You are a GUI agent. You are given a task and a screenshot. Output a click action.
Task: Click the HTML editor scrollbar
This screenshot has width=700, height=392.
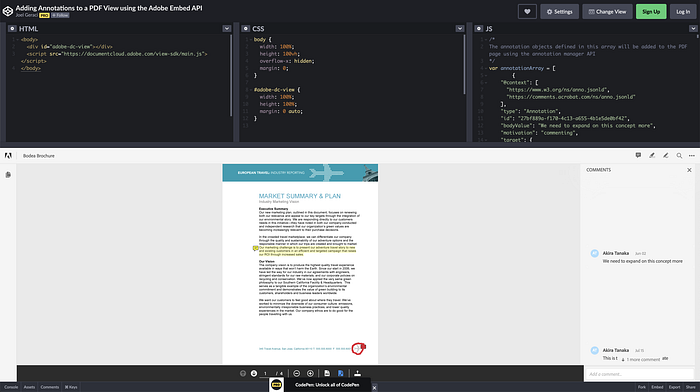pyautogui.click(x=231, y=75)
